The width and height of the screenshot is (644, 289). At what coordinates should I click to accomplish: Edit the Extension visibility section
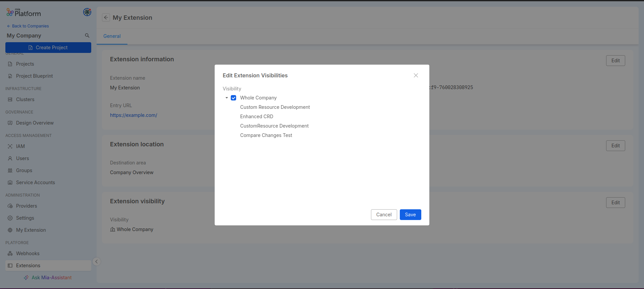pos(615,203)
